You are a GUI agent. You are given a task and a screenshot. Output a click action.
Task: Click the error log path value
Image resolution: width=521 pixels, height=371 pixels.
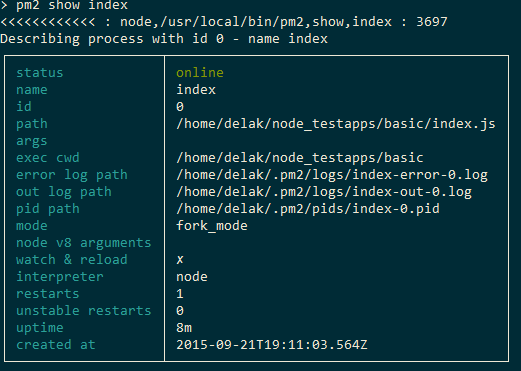tap(332, 175)
